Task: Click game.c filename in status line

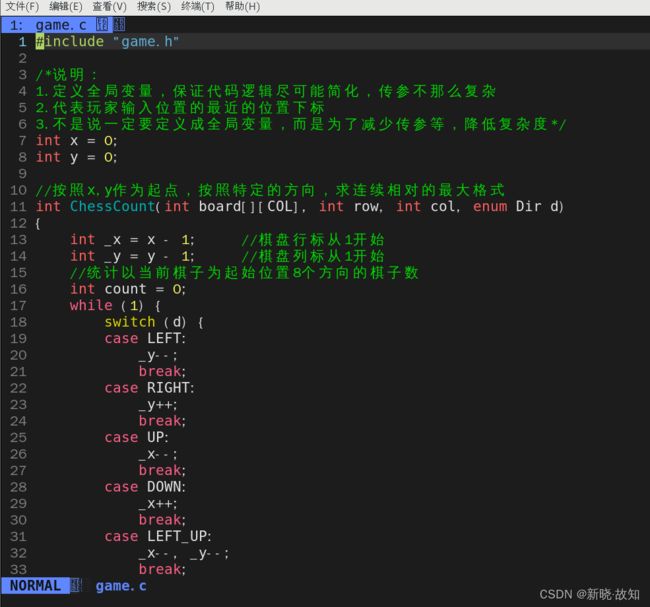Action: (x=121, y=586)
